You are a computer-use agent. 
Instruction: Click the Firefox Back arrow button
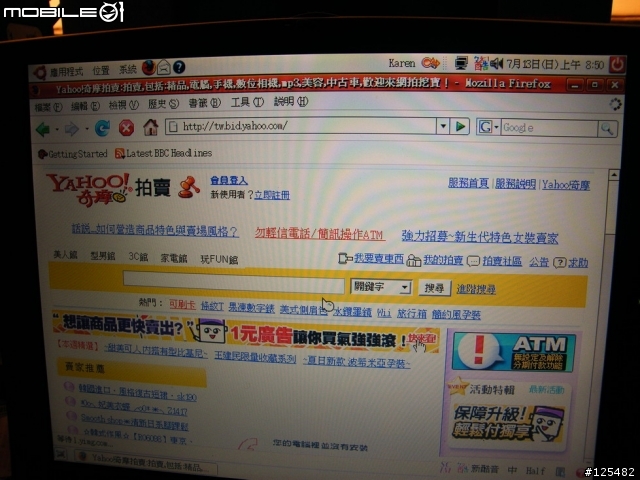pos(42,129)
